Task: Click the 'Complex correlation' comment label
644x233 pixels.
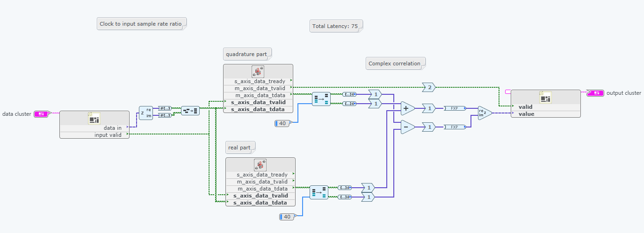Action: point(395,64)
